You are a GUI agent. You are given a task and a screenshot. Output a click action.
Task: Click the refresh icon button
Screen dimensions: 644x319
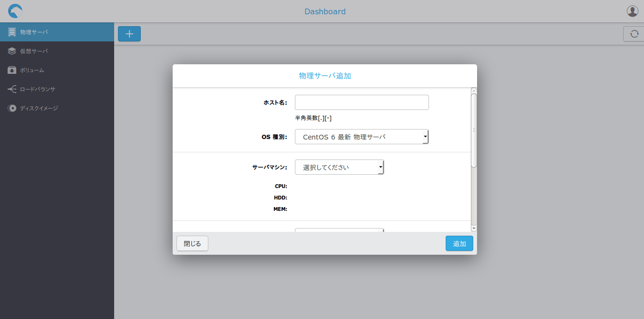click(634, 34)
